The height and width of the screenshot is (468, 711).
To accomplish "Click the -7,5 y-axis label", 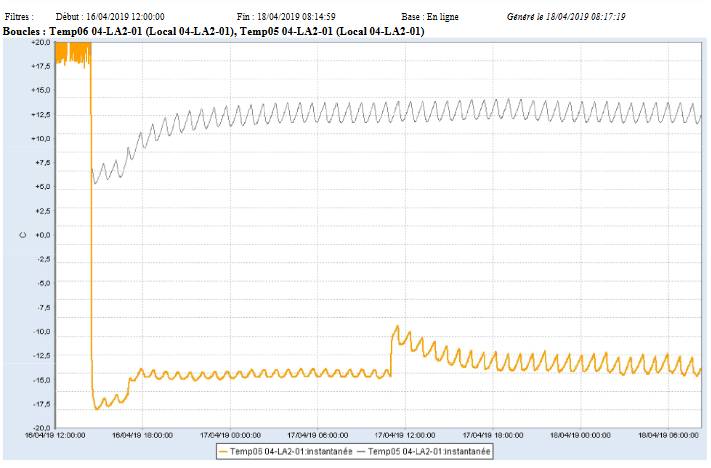I will [x=43, y=307].
